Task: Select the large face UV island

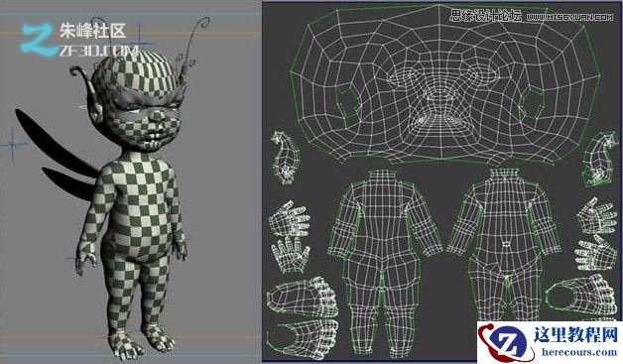Action: click(x=445, y=85)
